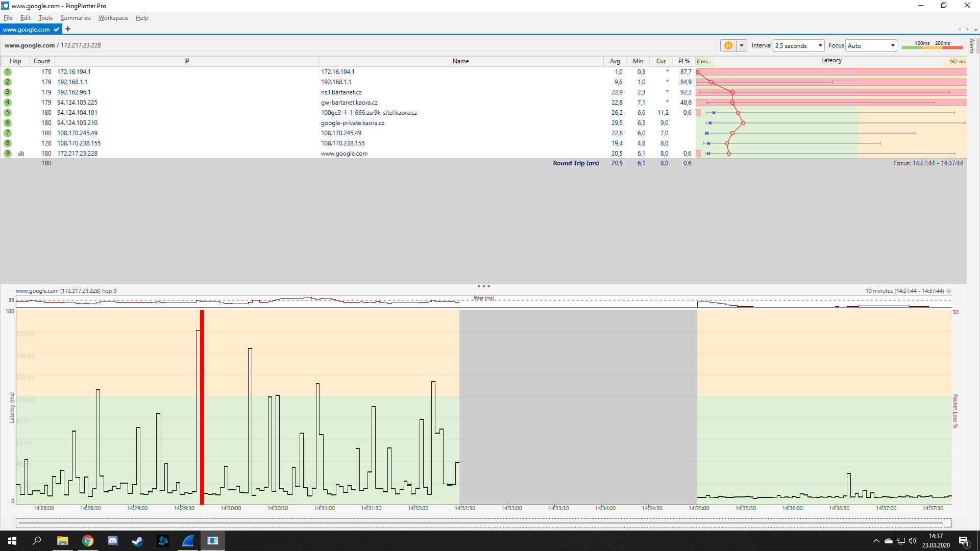Open Discord from the taskbar
Viewport: 980px width, 551px height.
coord(112,541)
